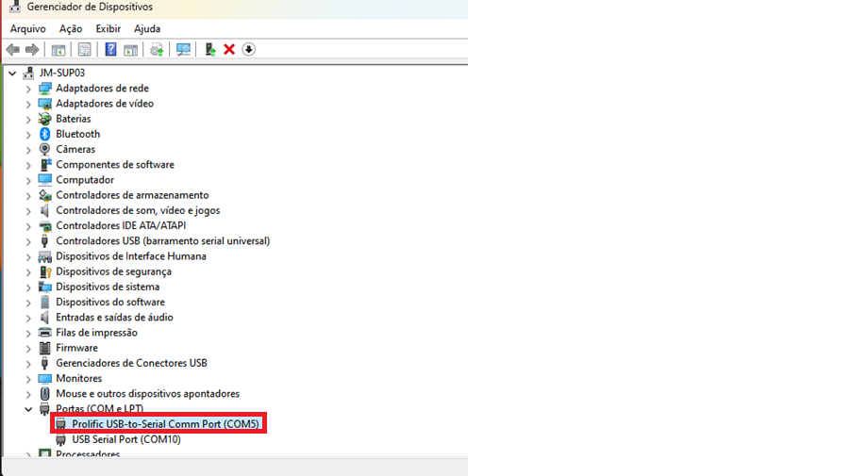
Task: Select the Dispositivos de segurança label
Action: point(113,271)
